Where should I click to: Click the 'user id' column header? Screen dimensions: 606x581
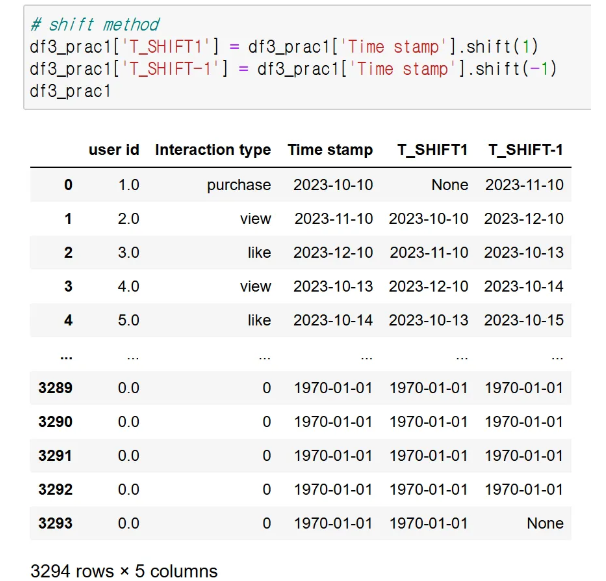(114, 150)
